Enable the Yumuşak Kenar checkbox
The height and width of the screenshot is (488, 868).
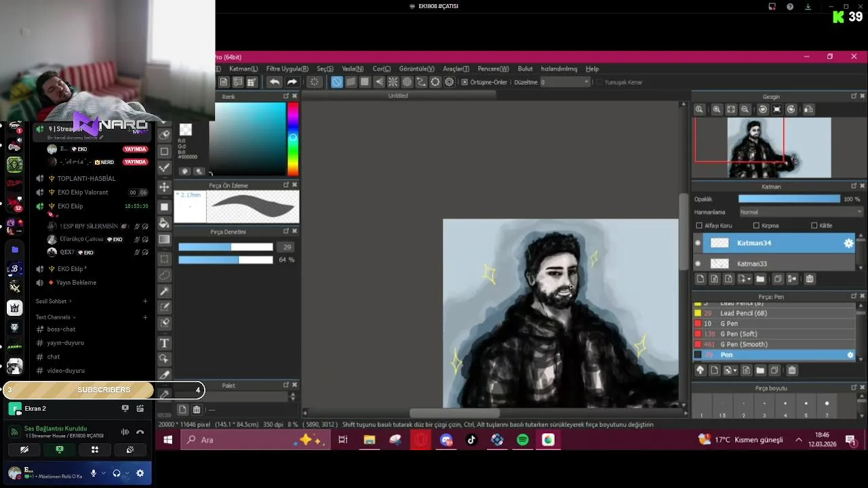tap(599, 82)
